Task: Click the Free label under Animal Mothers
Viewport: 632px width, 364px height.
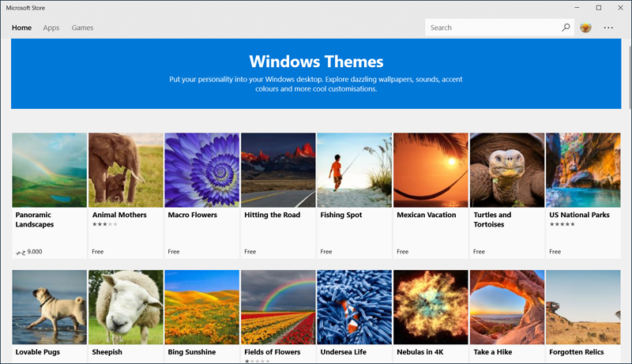Action: point(97,252)
